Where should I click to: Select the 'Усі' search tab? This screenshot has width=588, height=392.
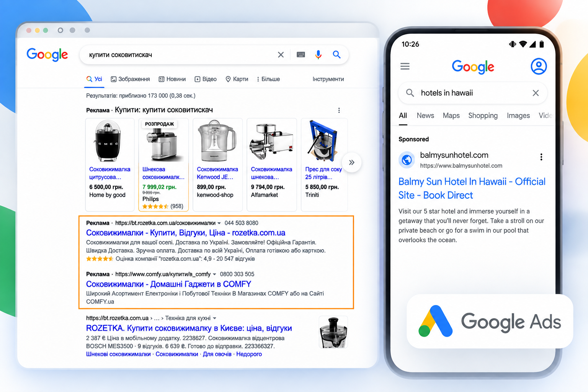click(94, 79)
